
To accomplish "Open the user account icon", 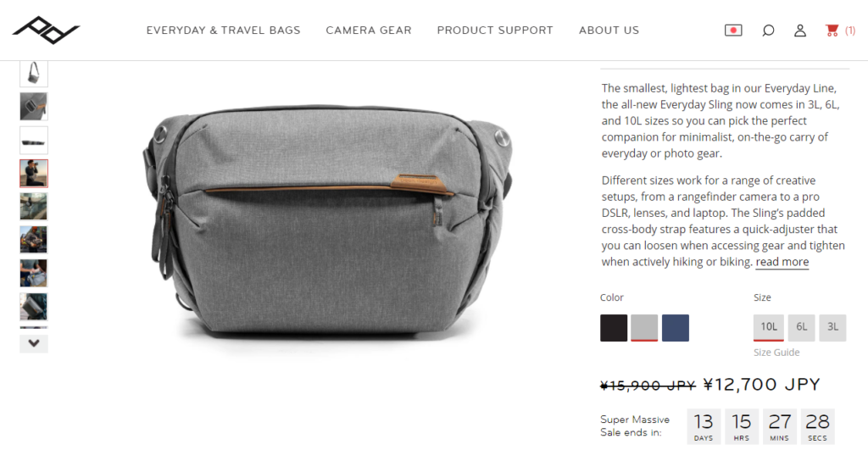I will (800, 31).
